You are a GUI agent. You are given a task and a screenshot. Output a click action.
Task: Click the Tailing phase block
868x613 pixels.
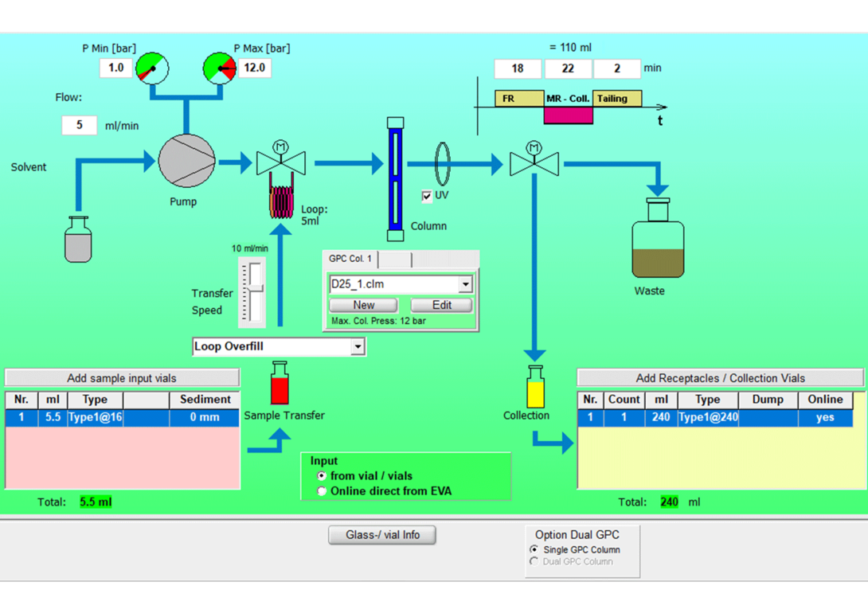pyautogui.click(x=617, y=99)
